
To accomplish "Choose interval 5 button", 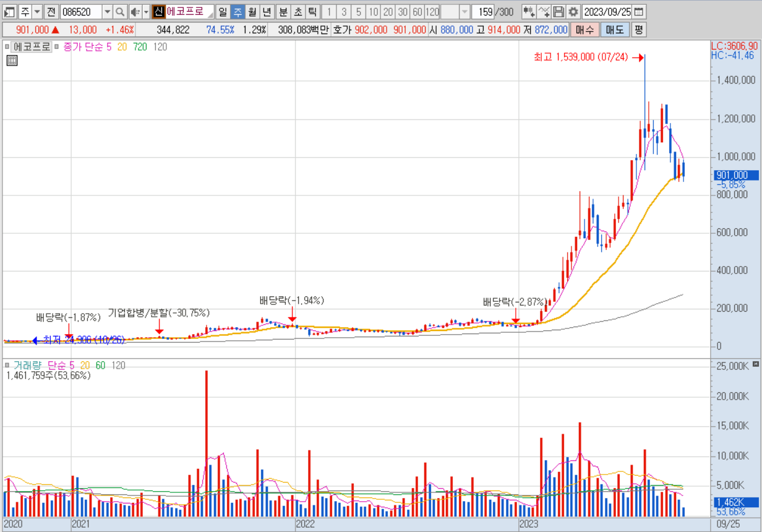I will tap(359, 12).
